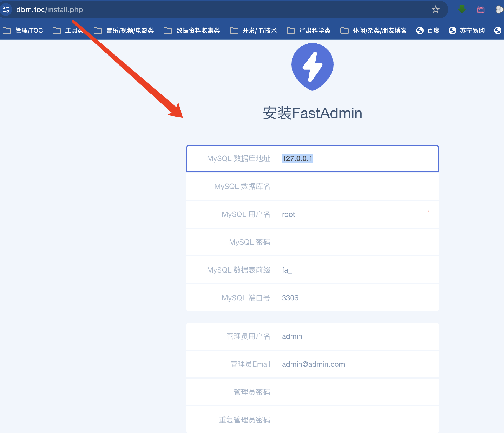The height and width of the screenshot is (433, 504).
Task: Click the MySQL 数据库地址 input field
Action: tap(313, 158)
